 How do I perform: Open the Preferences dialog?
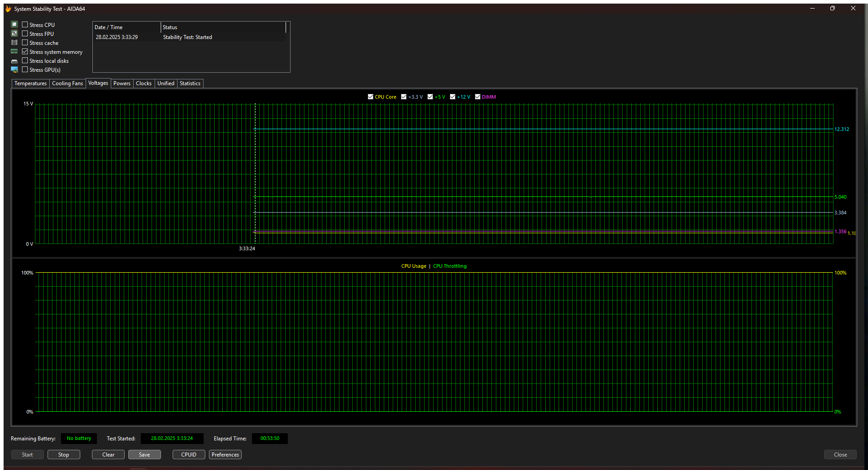225,455
